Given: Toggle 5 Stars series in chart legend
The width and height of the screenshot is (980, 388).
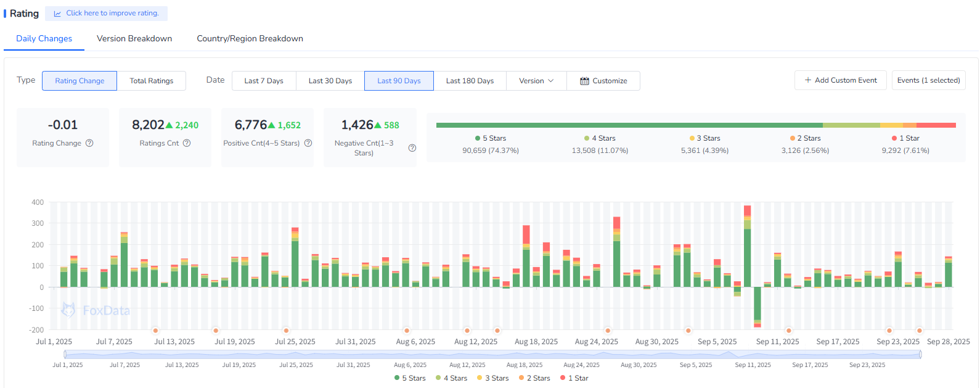Looking at the screenshot, I should pos(410,378).
